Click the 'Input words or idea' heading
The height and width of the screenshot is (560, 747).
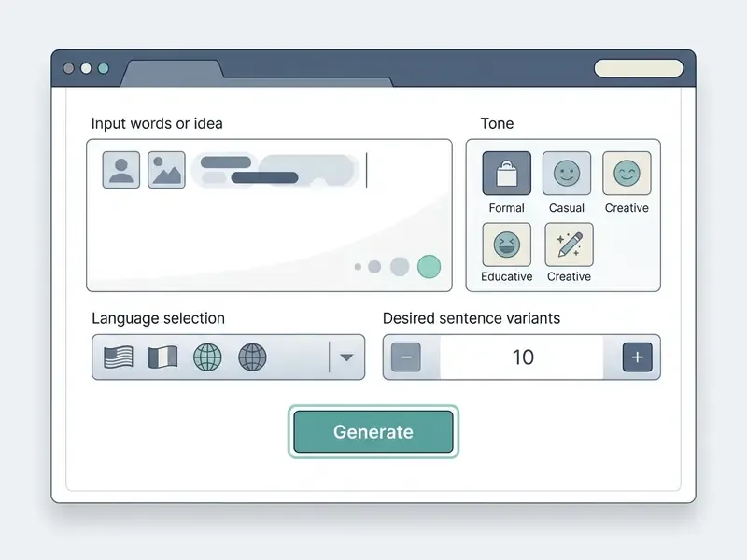(x=157, y=123)
